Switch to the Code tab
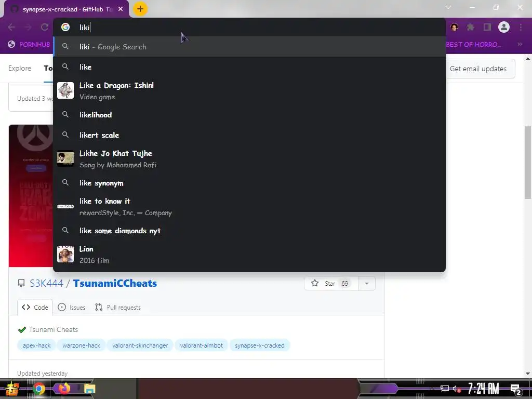Screen dimensions: 532x399 click(35, 308)
